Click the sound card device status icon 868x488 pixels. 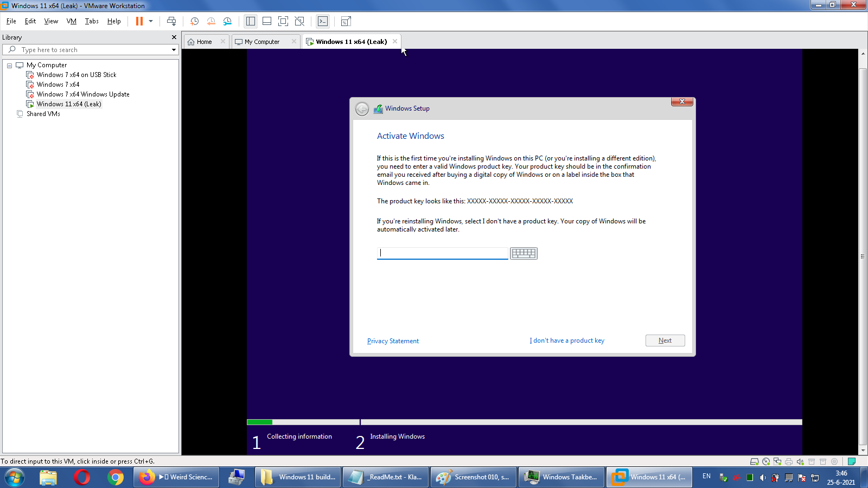click(800, 461)
